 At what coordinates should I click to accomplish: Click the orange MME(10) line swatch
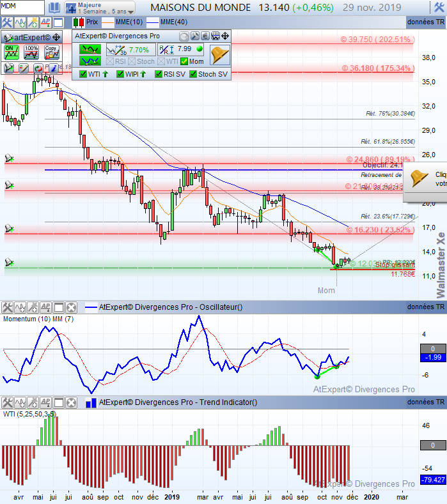pyautogui.click(x=108, y=22)
